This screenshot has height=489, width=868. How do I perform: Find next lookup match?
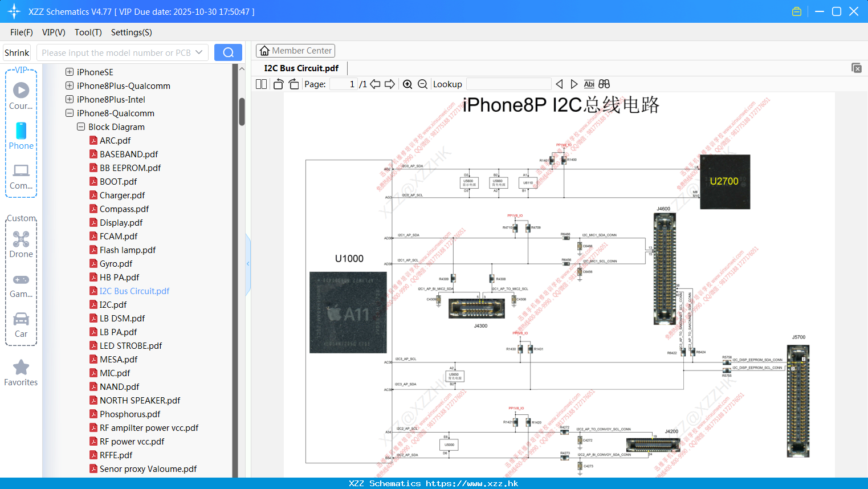pyautogui.click(x=574, y=84)
